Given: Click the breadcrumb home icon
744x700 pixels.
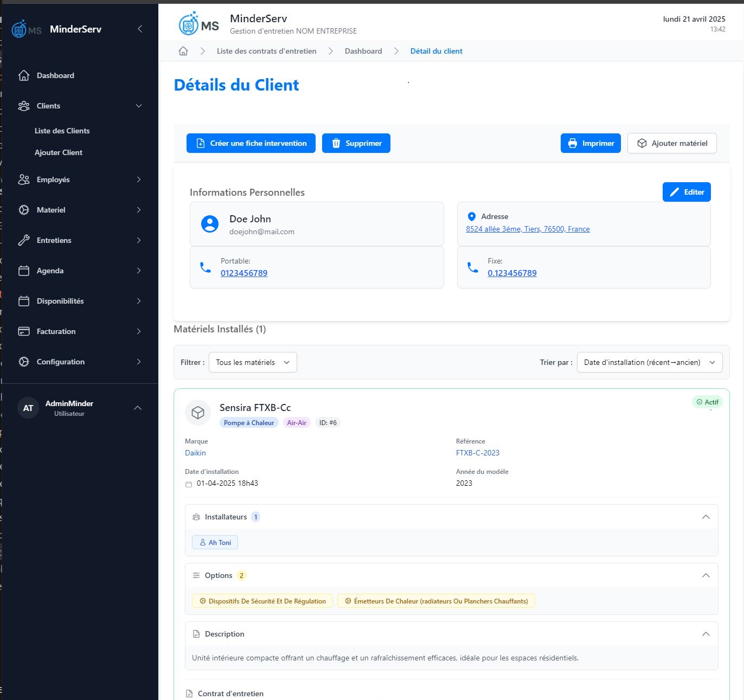Looking at the screenshot, I should (x=183, y=50).
